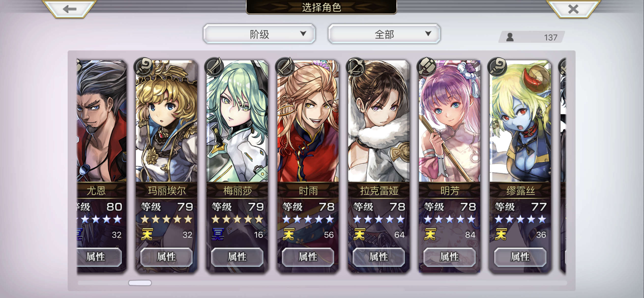Click the katana weapon icon on 时雨's card
The image size is (644, 298).
(x=285, y=67)
